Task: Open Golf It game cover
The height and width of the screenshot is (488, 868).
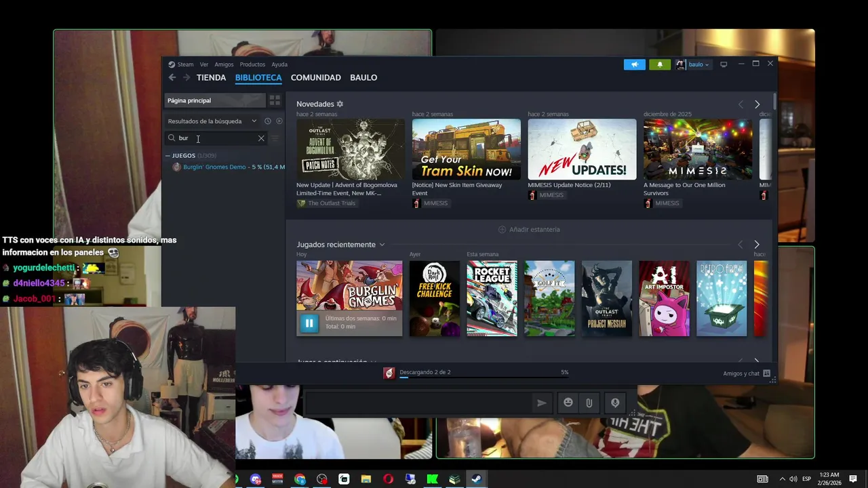Action: point(549,298)
